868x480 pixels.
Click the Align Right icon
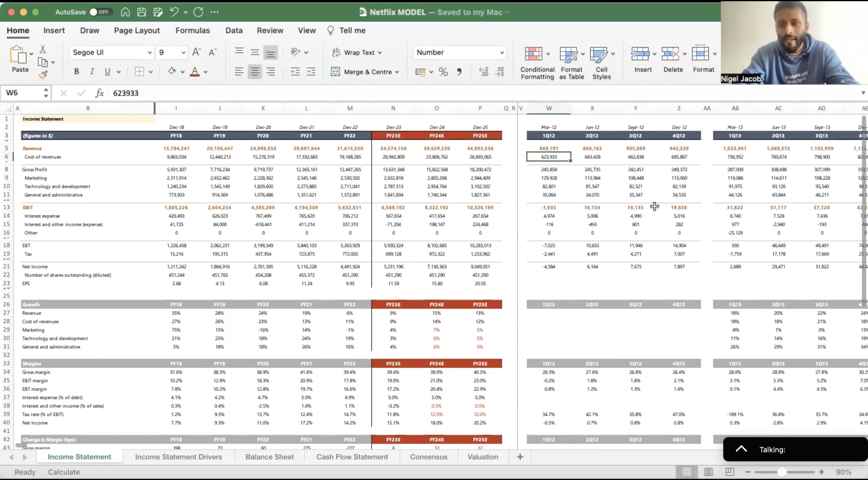pos(271,71)
